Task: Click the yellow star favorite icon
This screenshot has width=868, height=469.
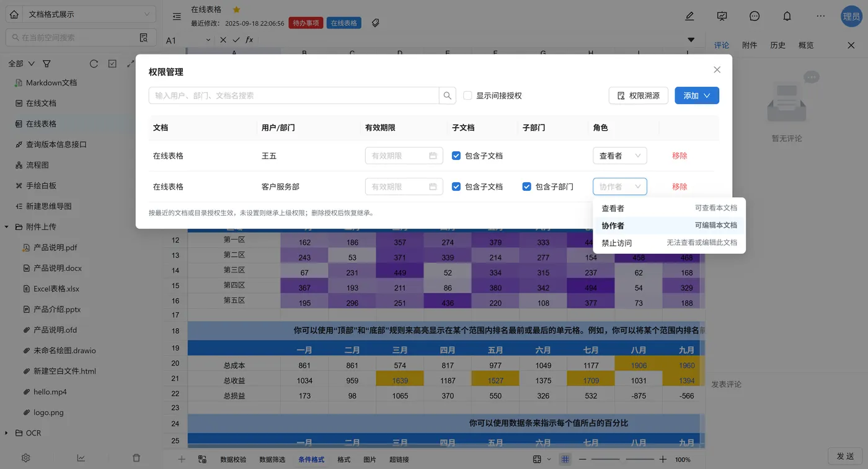Action: pyautogui.click(x=236, y=9)
